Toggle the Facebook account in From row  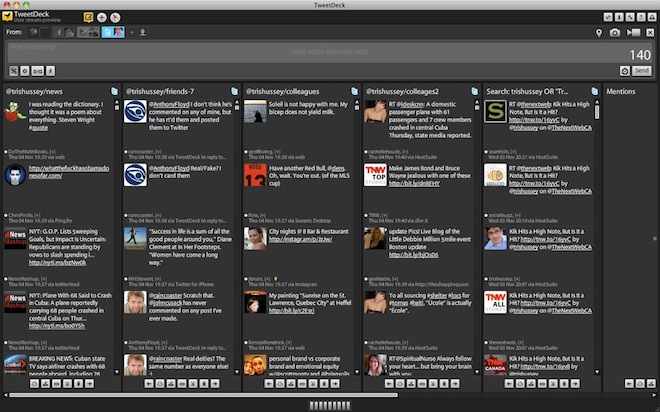click(x=64, y=32)
